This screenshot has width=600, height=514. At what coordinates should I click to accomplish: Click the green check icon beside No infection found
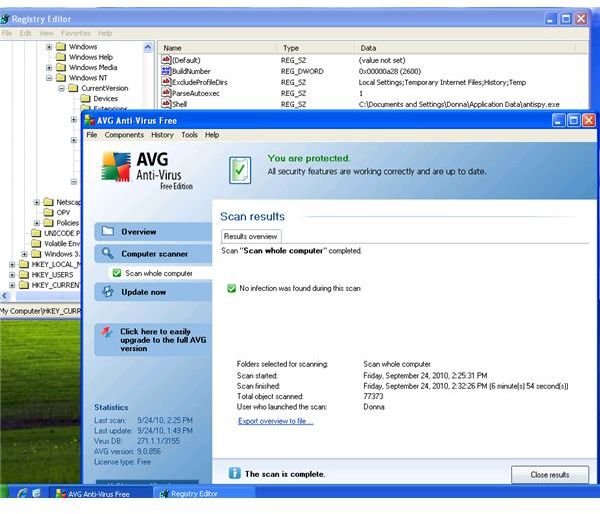232,288
